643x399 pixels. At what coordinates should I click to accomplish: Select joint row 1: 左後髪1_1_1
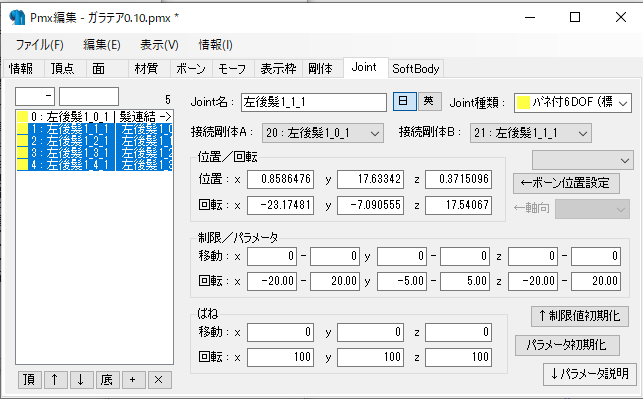point(94,129)
